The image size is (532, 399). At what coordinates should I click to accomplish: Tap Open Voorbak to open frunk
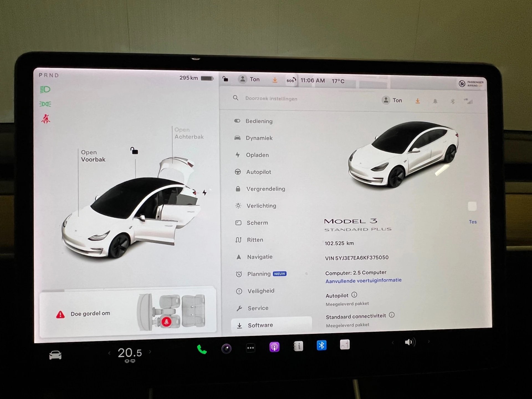[x=93, y=156]
